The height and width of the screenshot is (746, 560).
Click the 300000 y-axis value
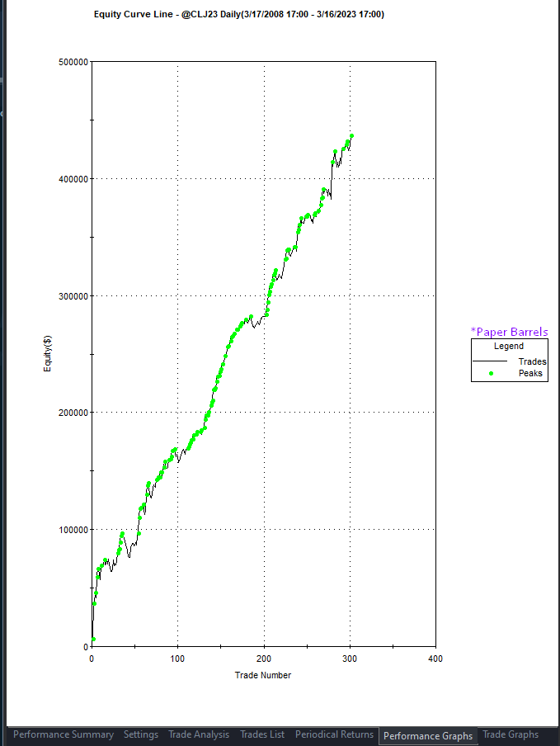click(x=73, y=296)
